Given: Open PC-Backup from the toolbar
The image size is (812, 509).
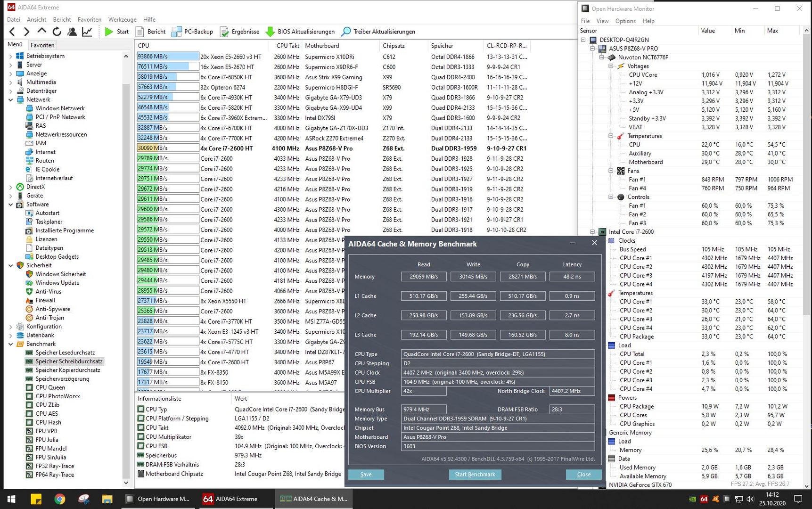Looking at the screenshot, I should tap(193, 32).
